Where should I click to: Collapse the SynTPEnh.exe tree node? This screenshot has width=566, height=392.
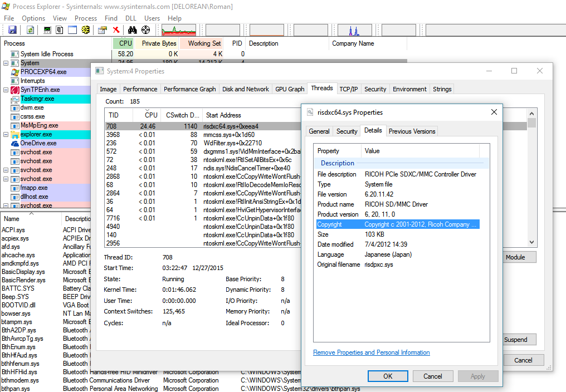tap(6, 90)
